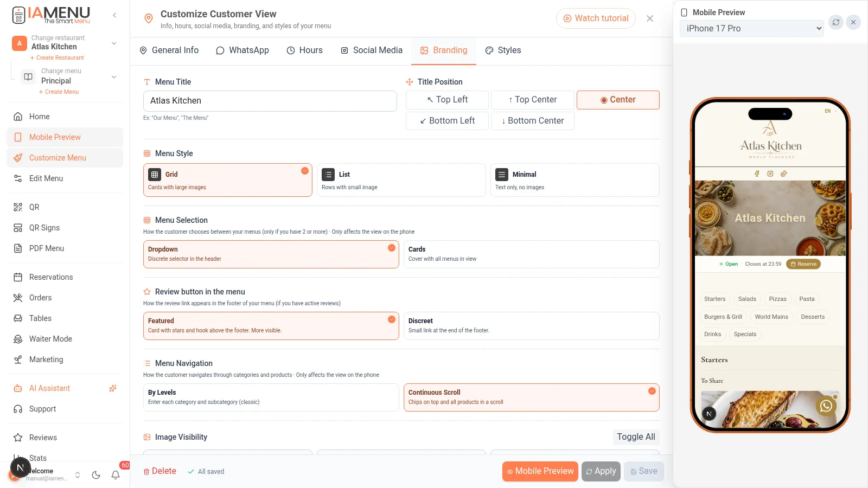Close the Mobile Preview panel

click(853, 22)
